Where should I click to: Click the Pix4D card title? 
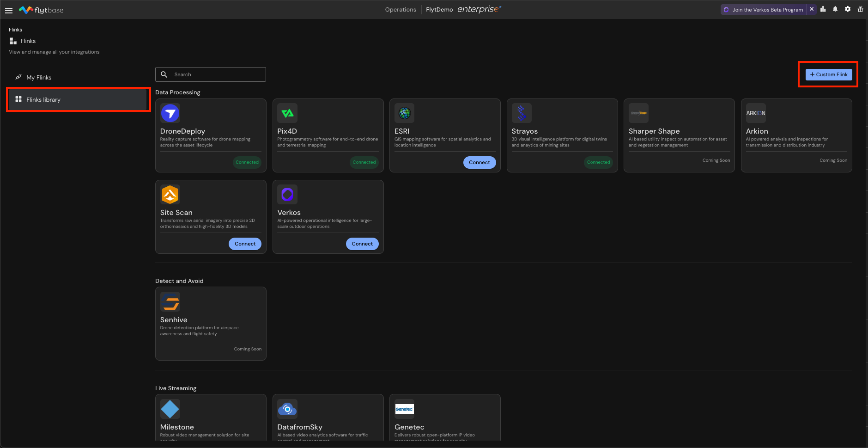(287, 131)
